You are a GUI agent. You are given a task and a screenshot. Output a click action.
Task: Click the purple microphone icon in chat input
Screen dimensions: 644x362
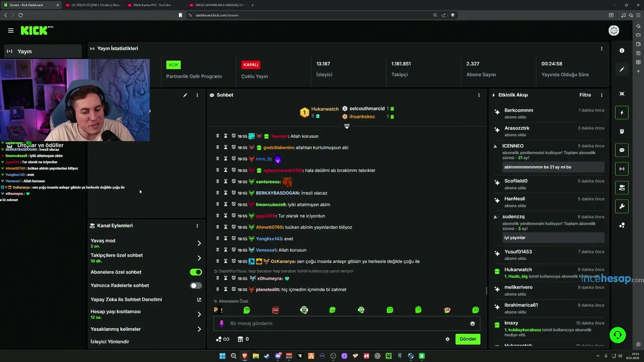[x=221, y=323]
